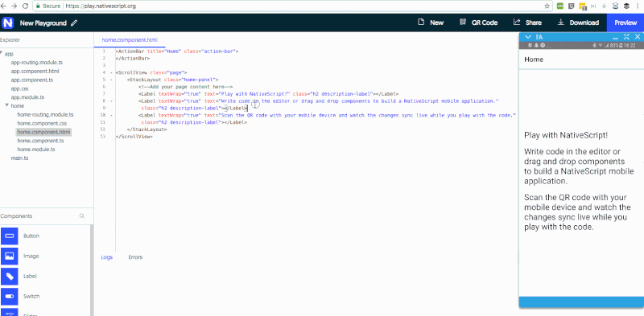Collapse the home folder in Explorer
This screenshot has width=644, height=316.
click(7, 105)
